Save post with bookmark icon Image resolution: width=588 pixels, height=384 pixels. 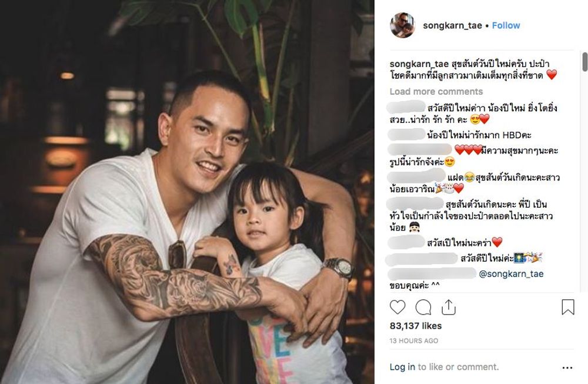[x=568, y=307]
